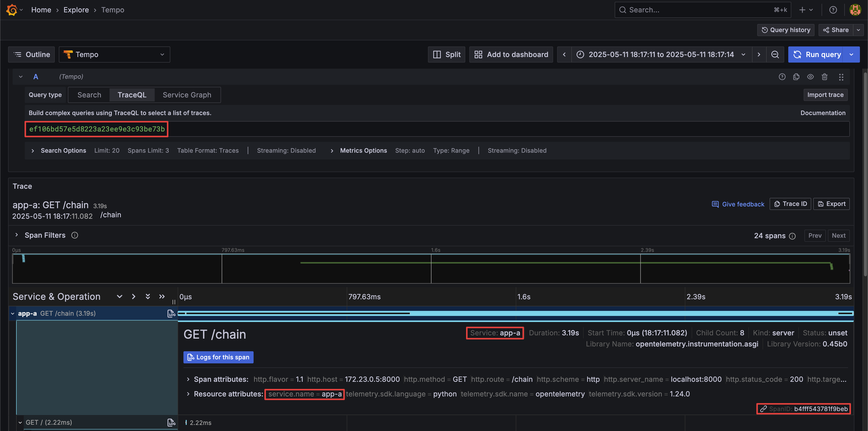This screenshot has width=868, height=431.
Task: Click the Export button
Action: click(831, 204)
